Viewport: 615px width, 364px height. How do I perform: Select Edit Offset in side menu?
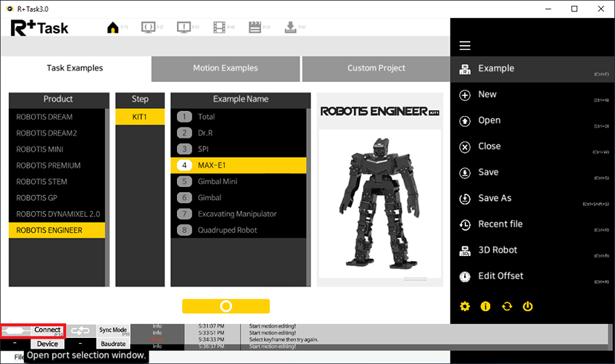[500, 276]
